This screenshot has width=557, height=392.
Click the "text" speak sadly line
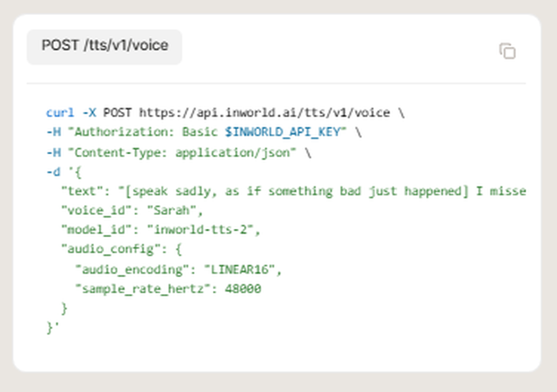tap(294, 191)
